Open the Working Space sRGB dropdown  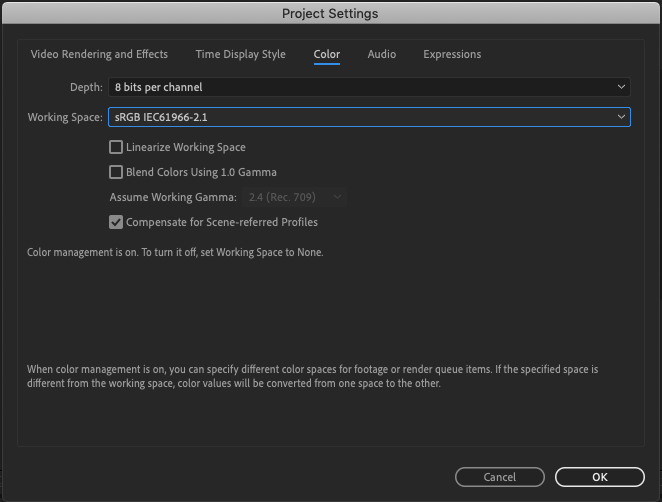(368, 118)
